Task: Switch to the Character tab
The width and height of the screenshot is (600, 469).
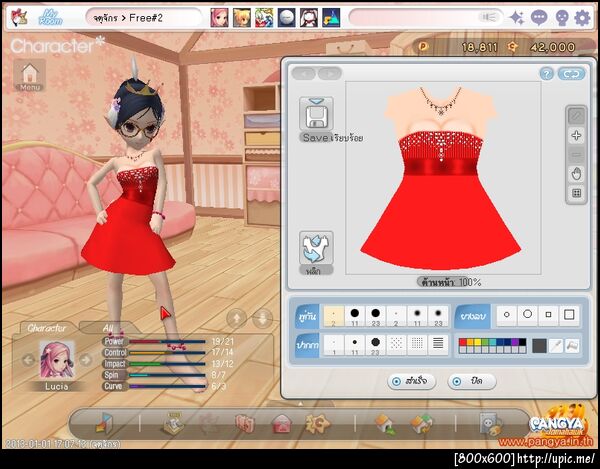Action: coord(47,328)
